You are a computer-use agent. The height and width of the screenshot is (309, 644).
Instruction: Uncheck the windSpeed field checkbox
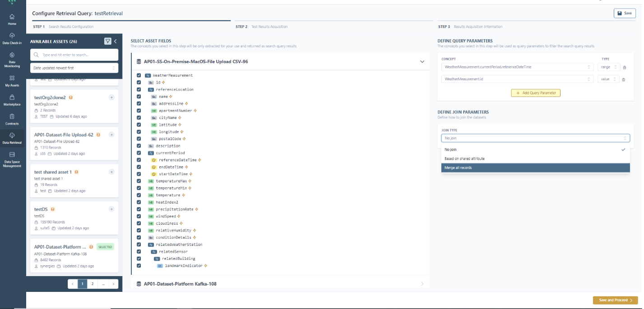[x=139, y=217]
